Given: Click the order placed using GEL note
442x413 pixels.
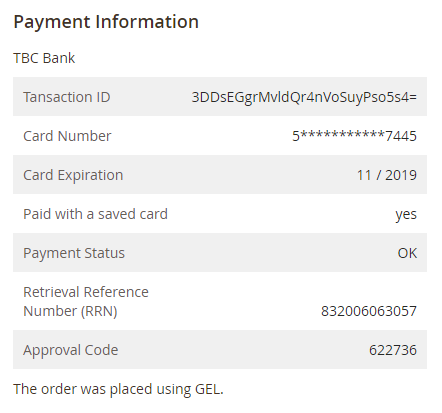Looking at the screenshot, I should tap(118, 389).
